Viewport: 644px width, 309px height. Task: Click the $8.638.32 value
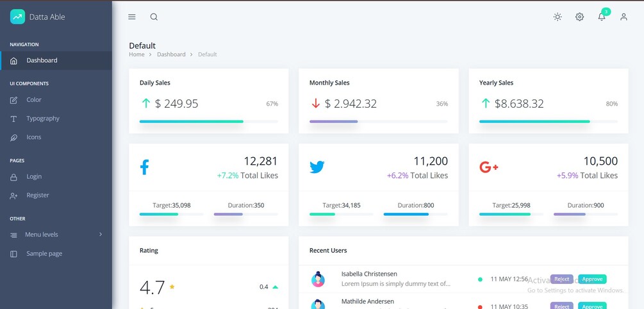[519, 104]
